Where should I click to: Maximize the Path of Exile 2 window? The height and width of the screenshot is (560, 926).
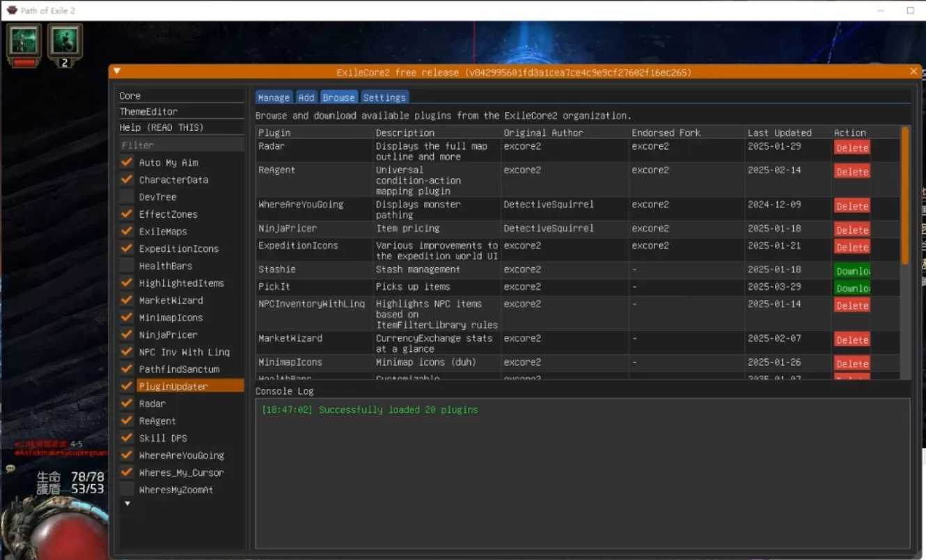pos(910,10)
